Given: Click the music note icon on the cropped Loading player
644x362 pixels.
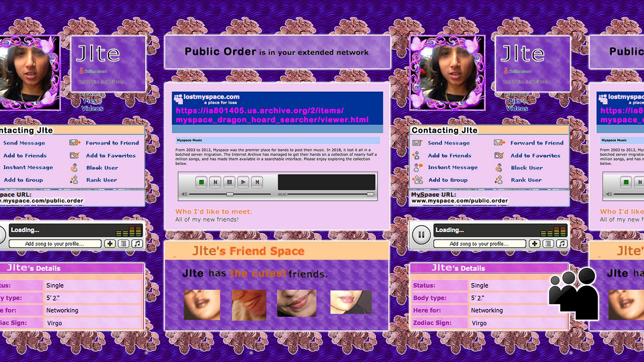Looking at the screenshot, I should point(137,244).
